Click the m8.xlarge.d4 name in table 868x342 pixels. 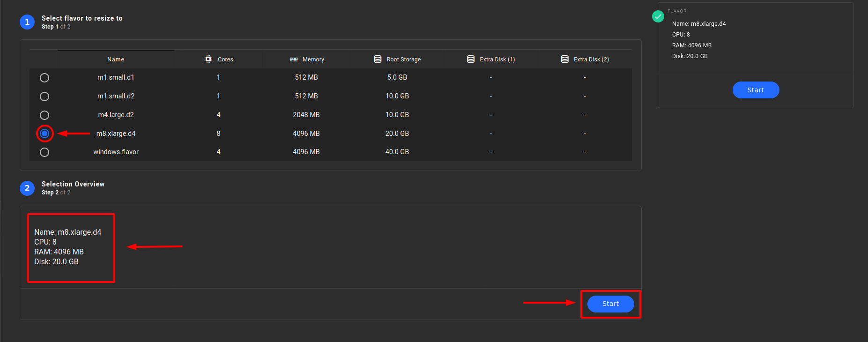point(116,134)
